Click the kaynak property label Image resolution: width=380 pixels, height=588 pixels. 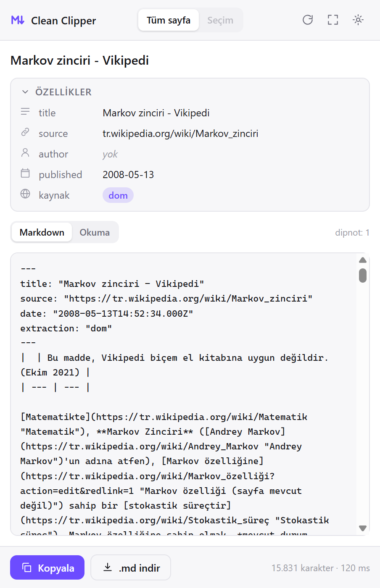[x=54, y=195]
